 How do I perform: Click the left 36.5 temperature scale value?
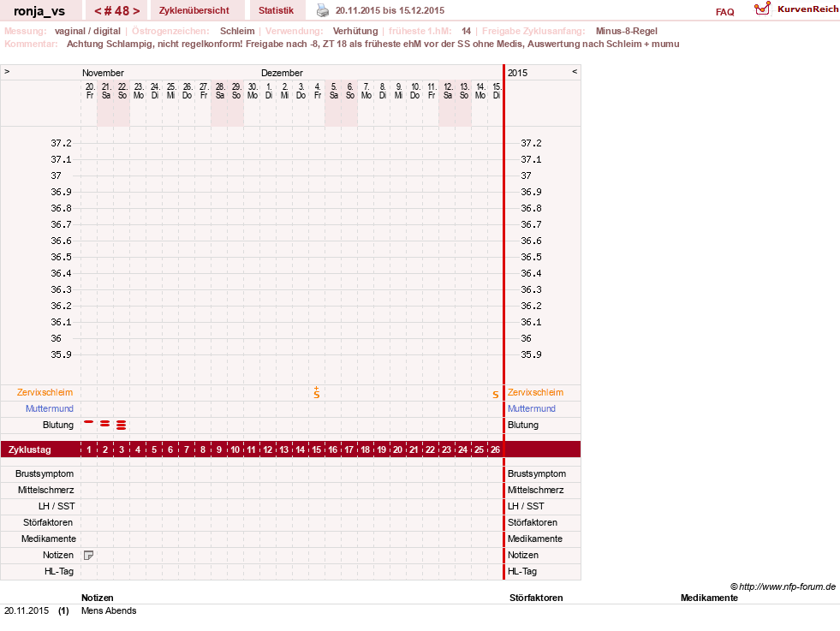pos(61,257)
